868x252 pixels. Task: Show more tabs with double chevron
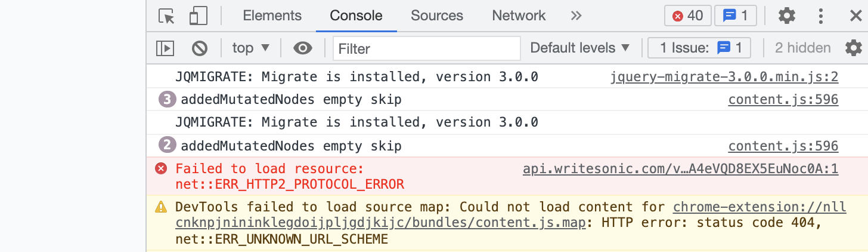click(576, 16)
